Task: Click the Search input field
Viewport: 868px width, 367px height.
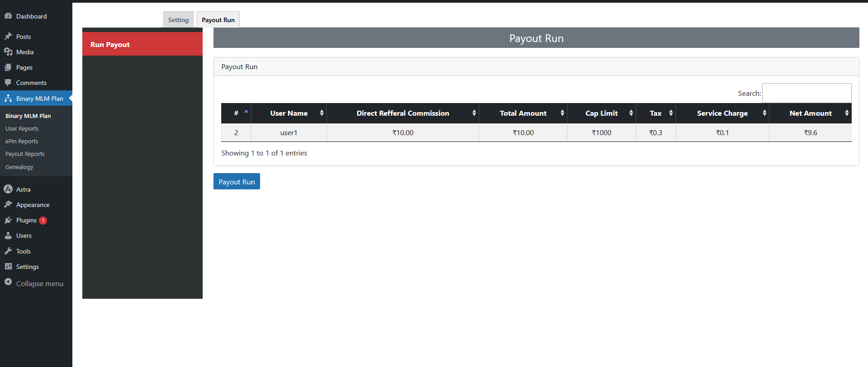Action: coord(806,93)
